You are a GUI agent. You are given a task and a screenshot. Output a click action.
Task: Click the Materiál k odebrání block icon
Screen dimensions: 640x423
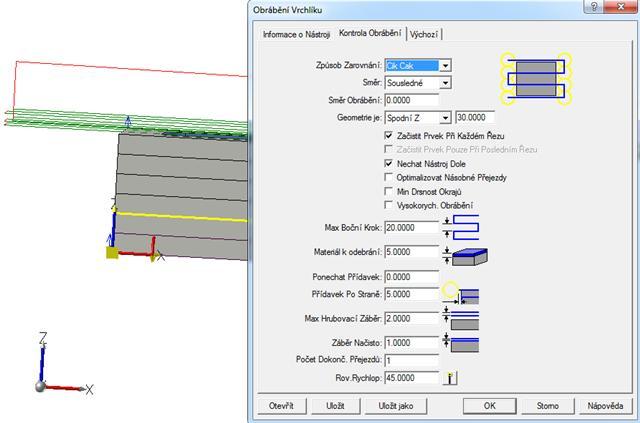coord(467,254)
